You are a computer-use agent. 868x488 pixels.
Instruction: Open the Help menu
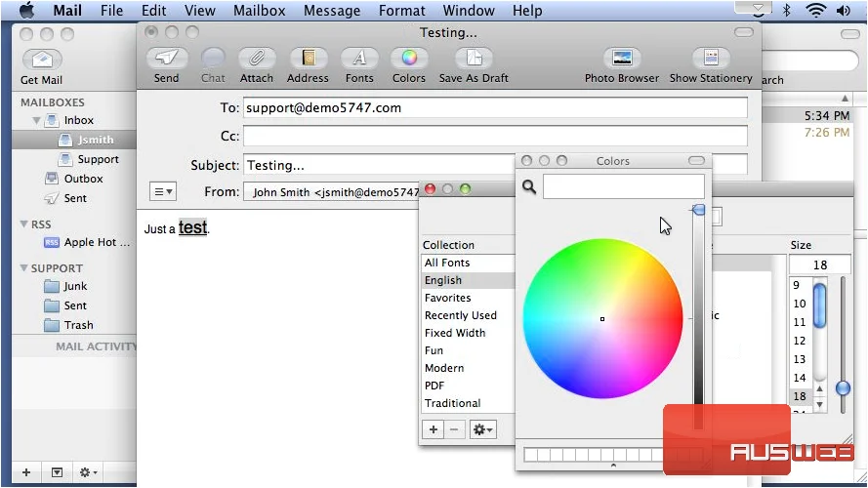(x=527, y=11)
